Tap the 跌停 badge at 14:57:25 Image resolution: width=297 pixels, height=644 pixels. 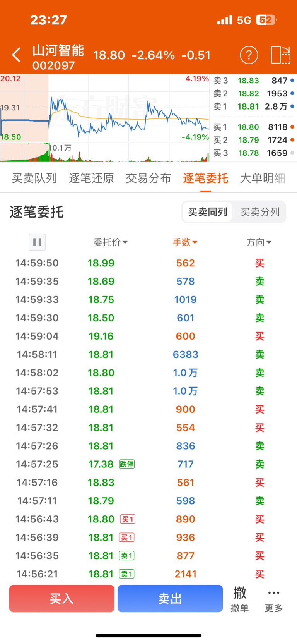(127, 464)
